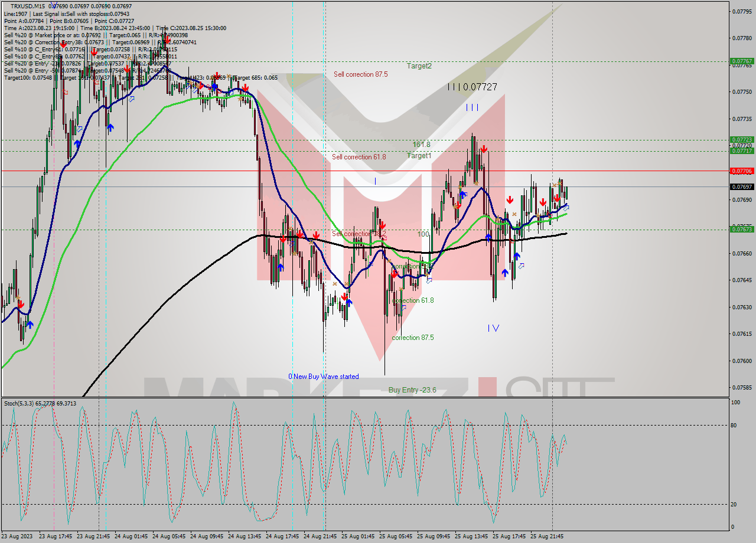Click the Stoch(5,3,3) indicator label
The height and width of the screenshot is (543, 756).
point(40,404)
